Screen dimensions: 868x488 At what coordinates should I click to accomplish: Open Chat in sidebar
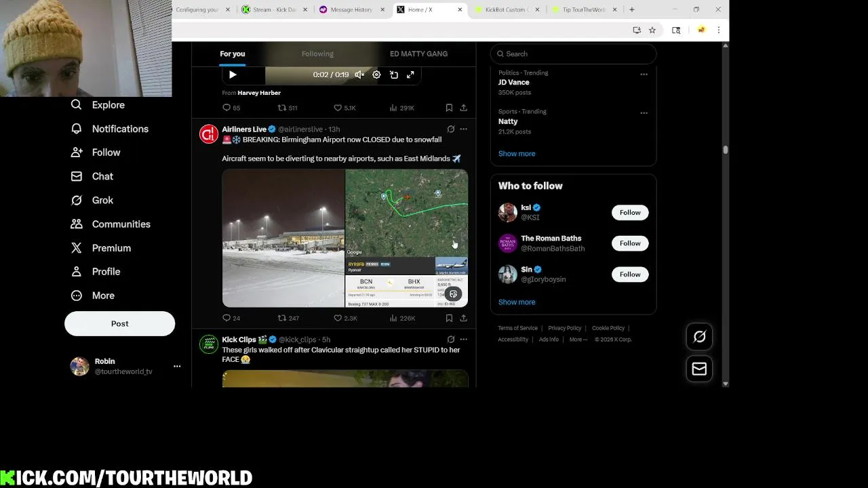[92, 176]
